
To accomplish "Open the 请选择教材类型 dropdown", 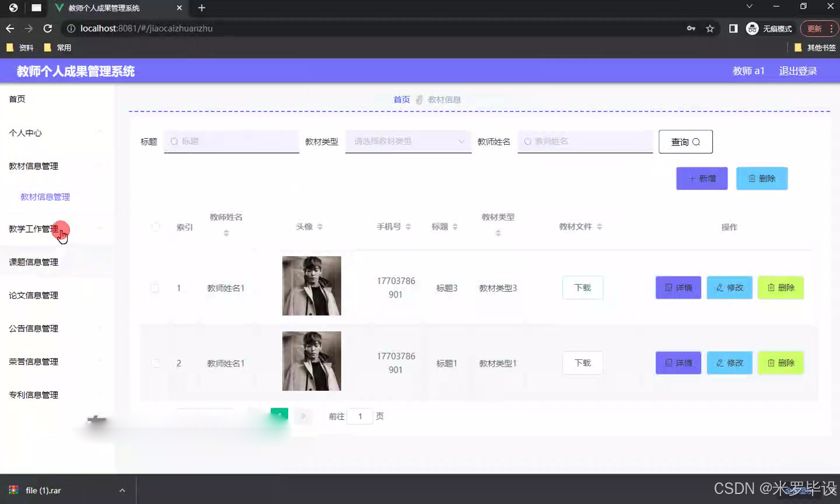I will tap(408, 141).
